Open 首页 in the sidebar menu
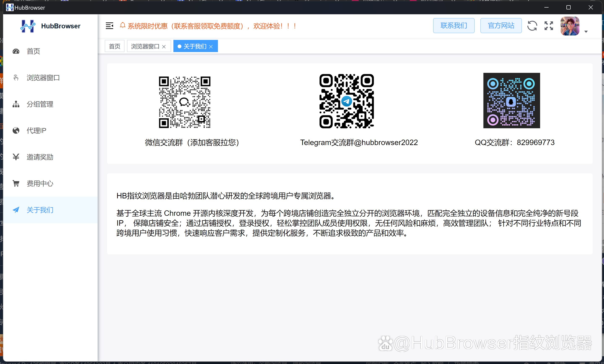The width and height of the screenshot is (604, 364). click(50, 51)
